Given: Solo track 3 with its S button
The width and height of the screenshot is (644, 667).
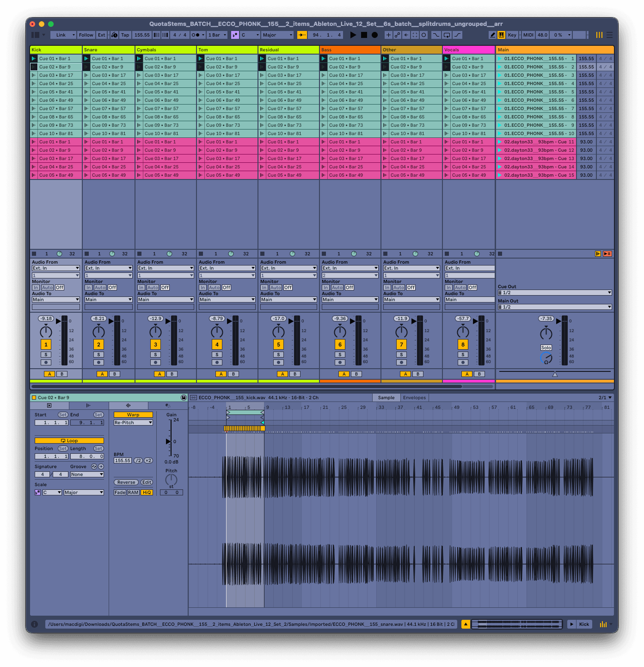Looking at the screenshot, I should (x=155, y=355).
